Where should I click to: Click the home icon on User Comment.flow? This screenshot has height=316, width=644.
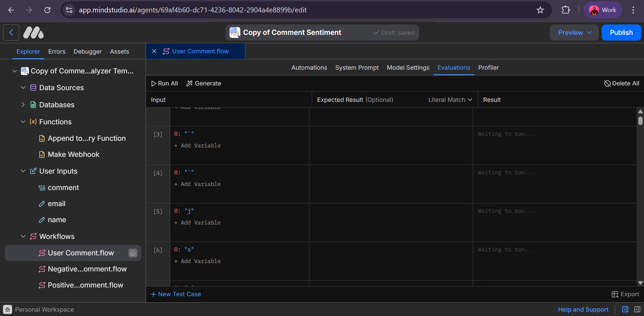tap(133, 253)
